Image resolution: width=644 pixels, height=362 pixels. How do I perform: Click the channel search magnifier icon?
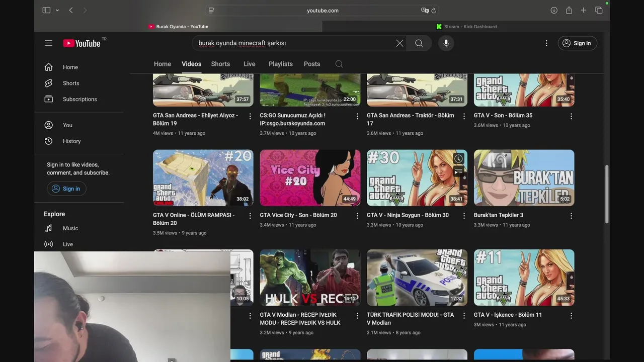339,64
